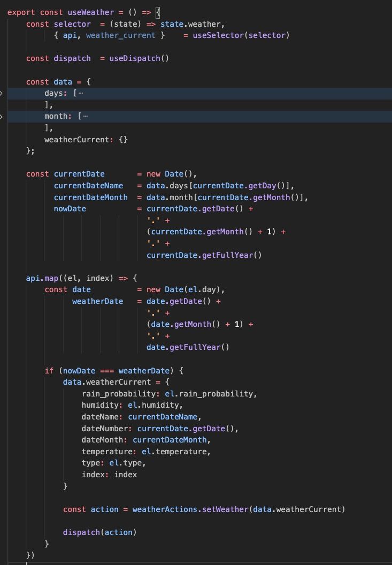Click the ellipsis after 'month: ['
This screenshot has height=565, width=392.
pyautogui.click(x=86, y=117)
